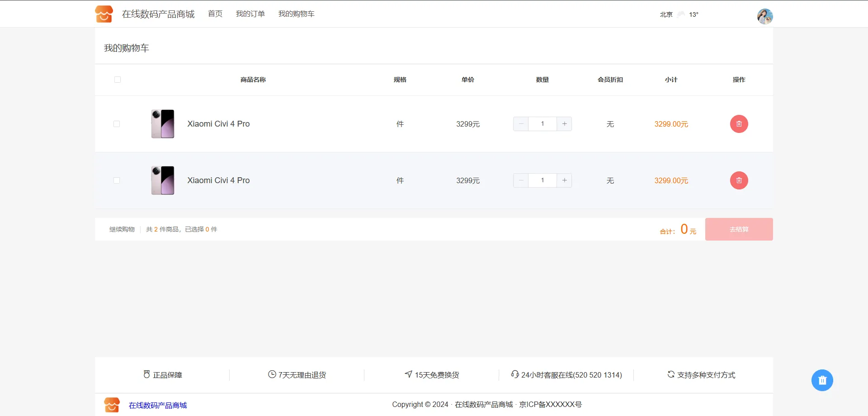Delete the first Xiaomi Civi 4 Pro item

pos(739,124)
